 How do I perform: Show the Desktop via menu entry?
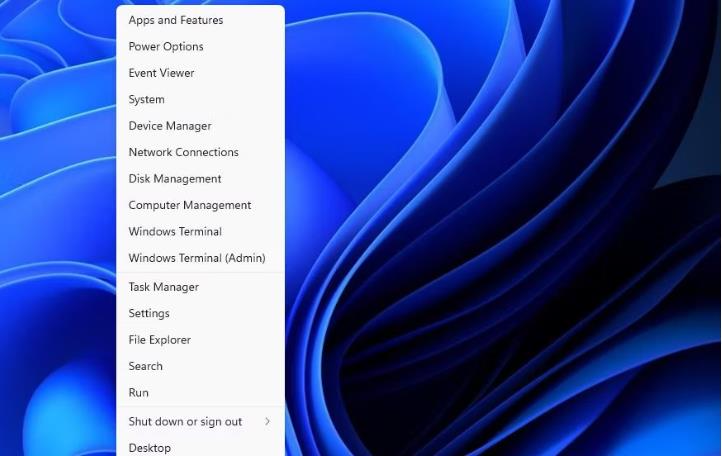point(201,447)
